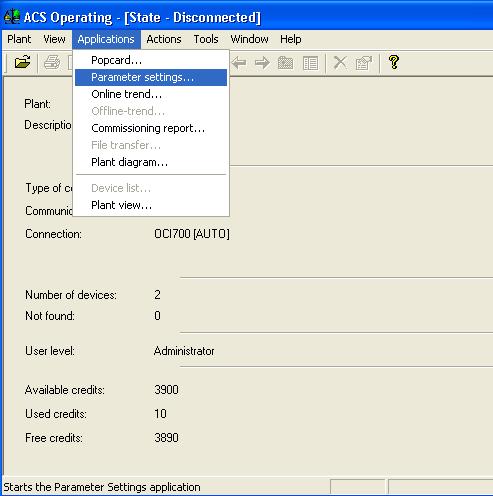The height and width of the screenshot is (496, 493).
Task: Click the User level: label
Action: pyautogui.click(x=50, y=351)
